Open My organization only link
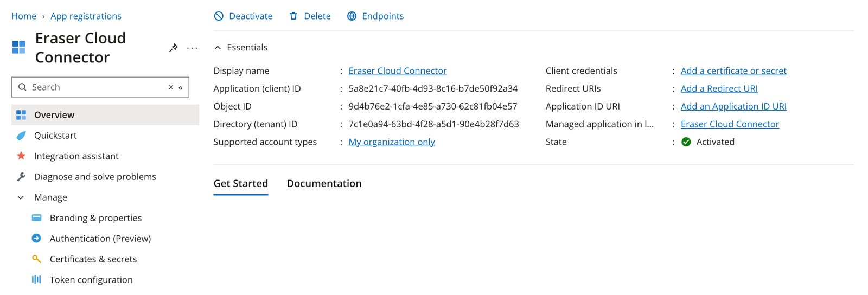 (392, 142)
